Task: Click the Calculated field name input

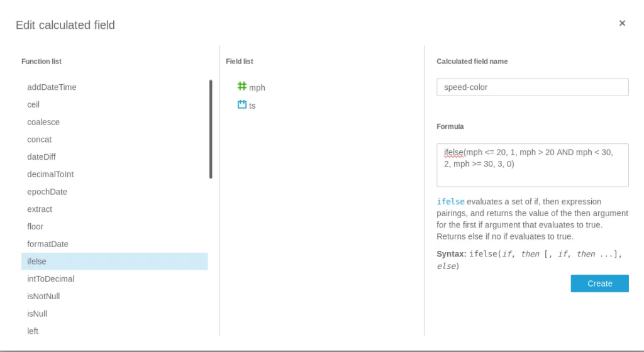Action: (532, 87)
